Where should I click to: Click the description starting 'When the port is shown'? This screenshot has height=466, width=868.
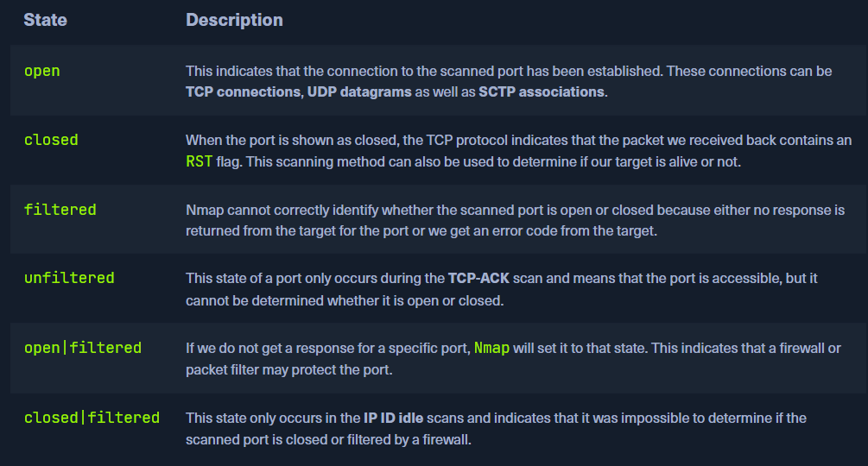[518, 150]
